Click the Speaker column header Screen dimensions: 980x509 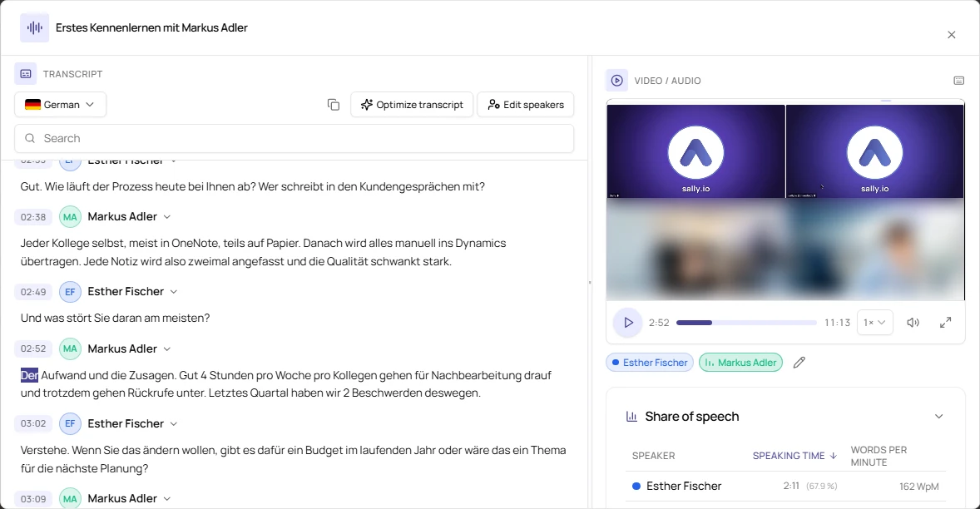pyautogui.click(x=653, y=456)
